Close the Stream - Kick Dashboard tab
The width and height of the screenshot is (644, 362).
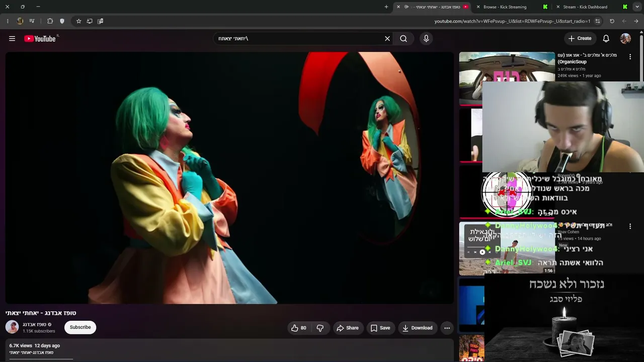coord(557,7)
